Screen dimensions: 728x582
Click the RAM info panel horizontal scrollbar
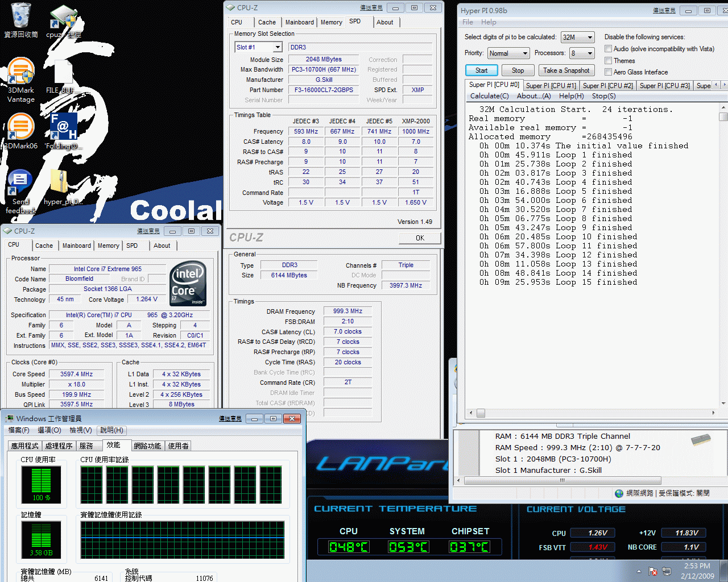pos(562,480)
